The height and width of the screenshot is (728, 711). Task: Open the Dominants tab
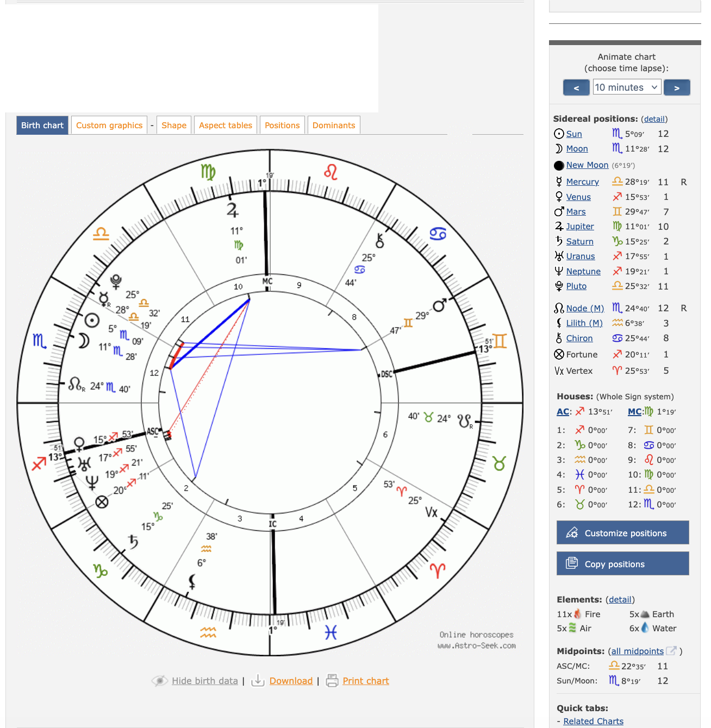(333, 125)
